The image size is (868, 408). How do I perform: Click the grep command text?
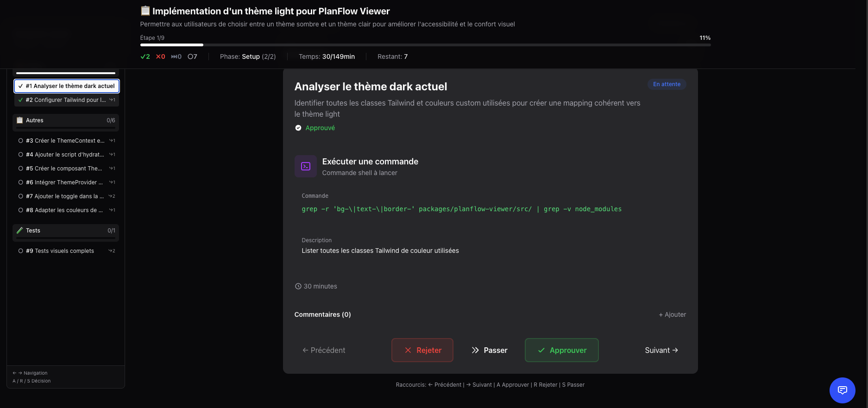(462, 209)
